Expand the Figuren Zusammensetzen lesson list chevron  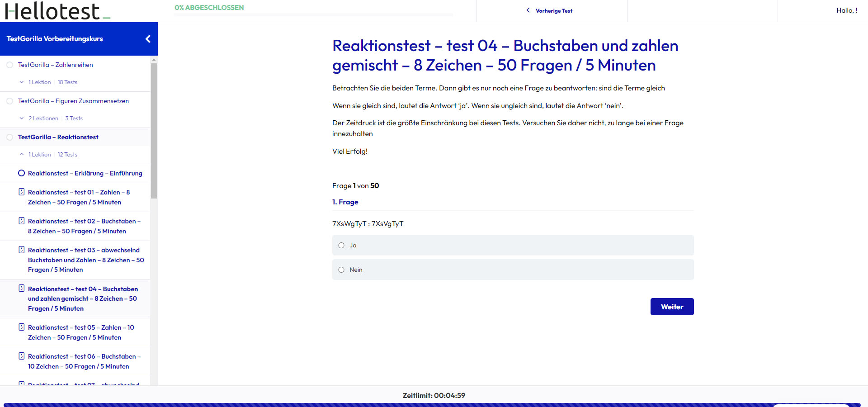(21, 118)
